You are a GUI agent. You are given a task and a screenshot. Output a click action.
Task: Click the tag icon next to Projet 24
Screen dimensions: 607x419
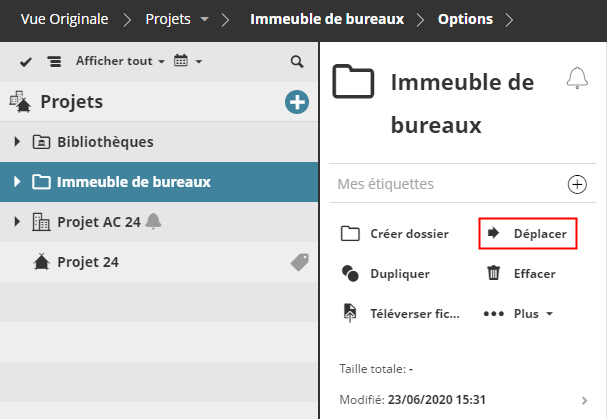[298, 261]
